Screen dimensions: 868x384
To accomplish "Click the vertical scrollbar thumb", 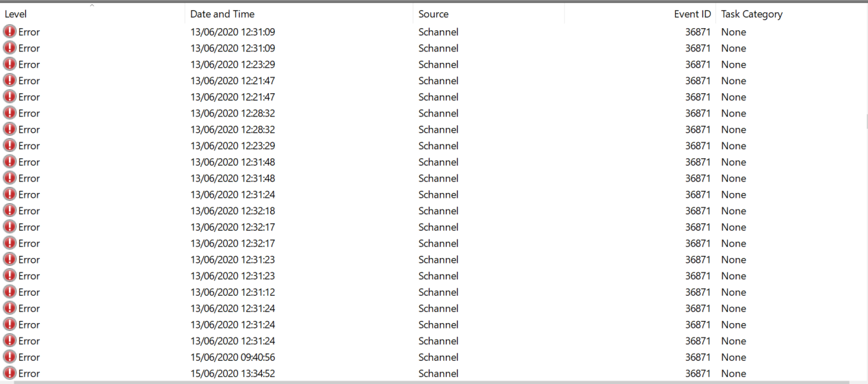I will point(866,122).
